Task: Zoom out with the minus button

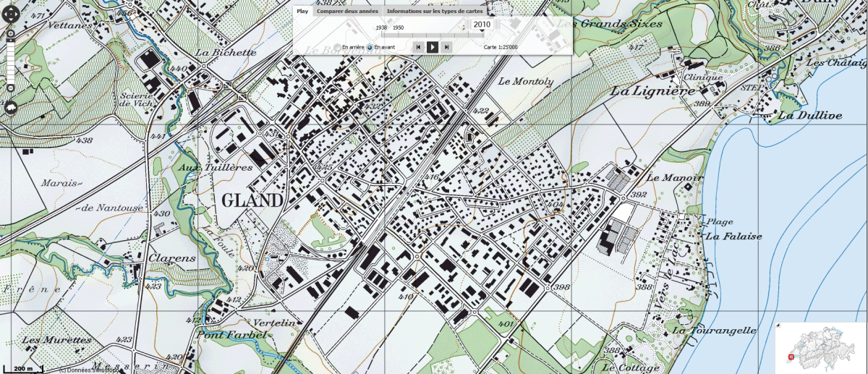Action: [12, 87]
